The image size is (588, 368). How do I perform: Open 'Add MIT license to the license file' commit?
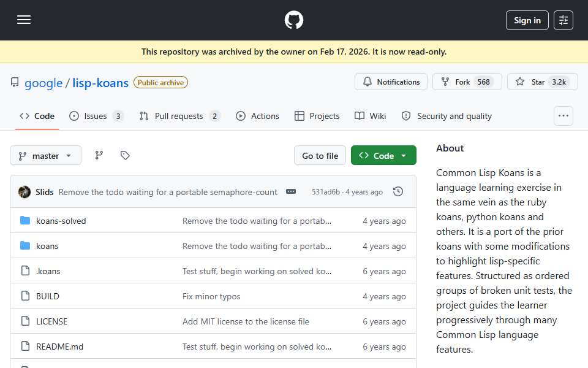(246, 321)
